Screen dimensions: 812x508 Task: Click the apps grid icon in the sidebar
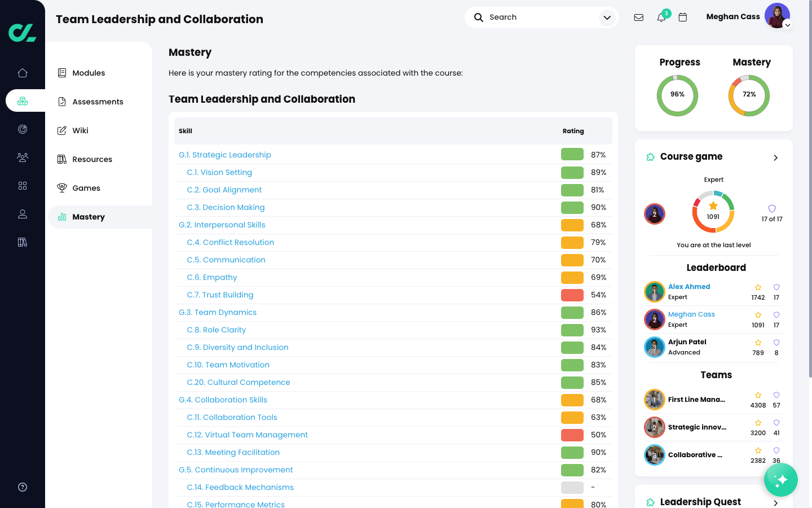[23, 186]
